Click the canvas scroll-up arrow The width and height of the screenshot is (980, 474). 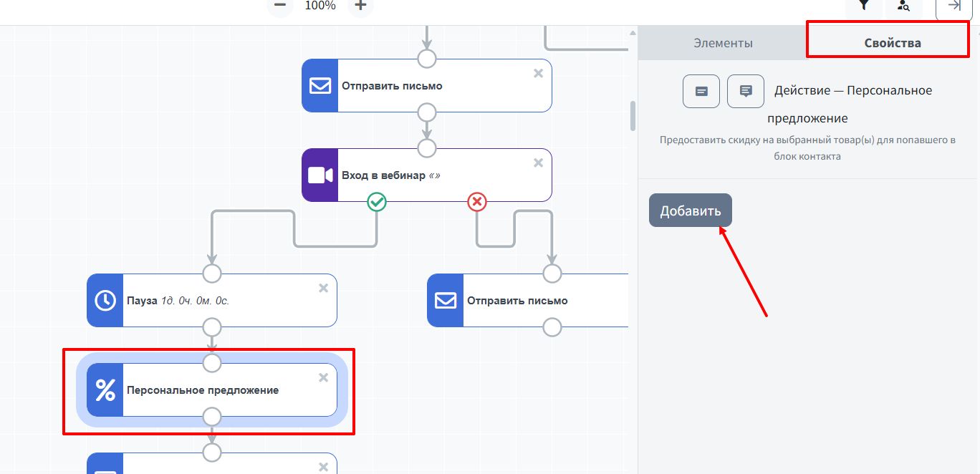click(x=633, y=32)
